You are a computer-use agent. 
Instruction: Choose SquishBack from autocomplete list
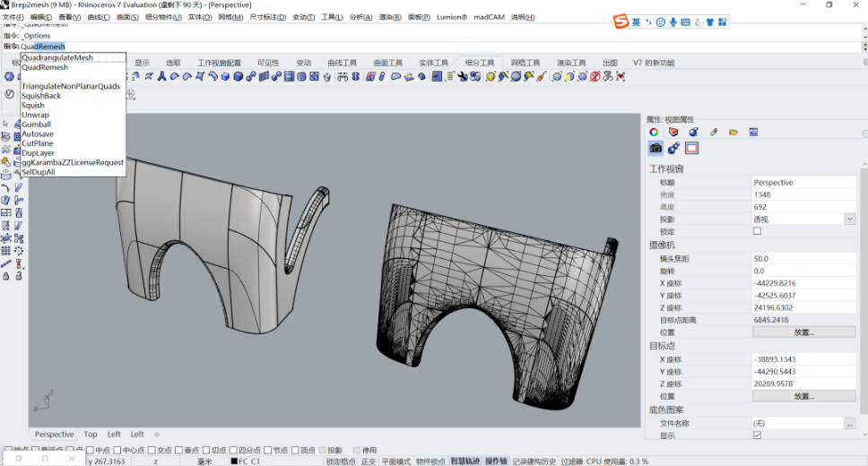[x=73, y=96]
